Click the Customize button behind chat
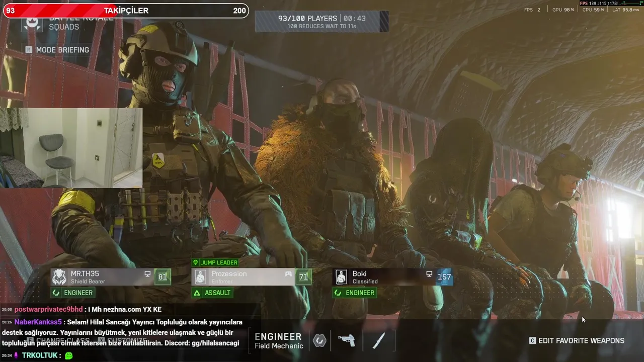 (x=122, y=340)
